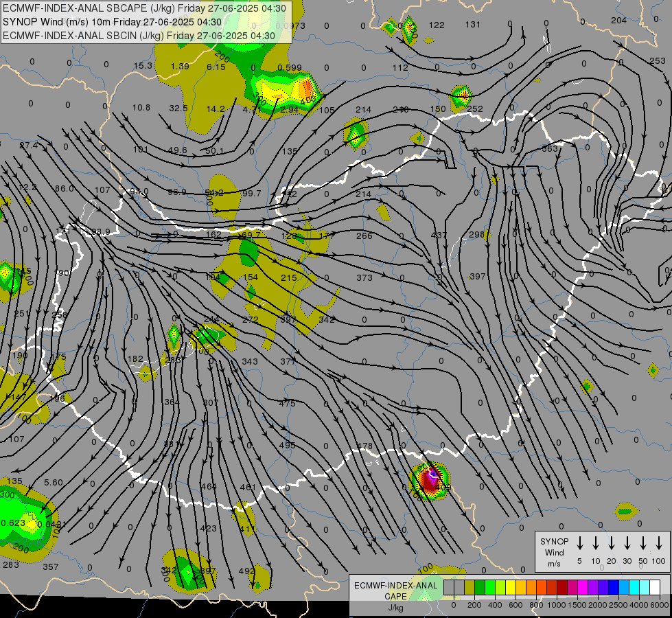Click the 253 value at the top right
672x618 pixels.
658,61
